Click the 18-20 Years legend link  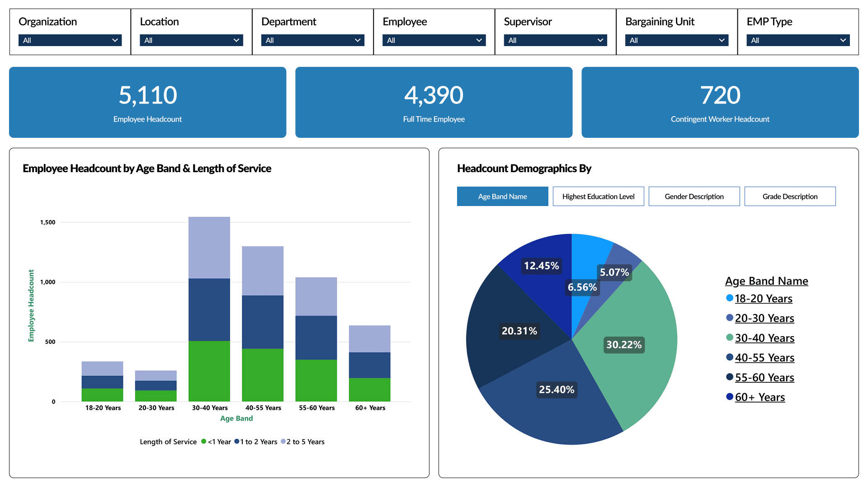(763, 299)
